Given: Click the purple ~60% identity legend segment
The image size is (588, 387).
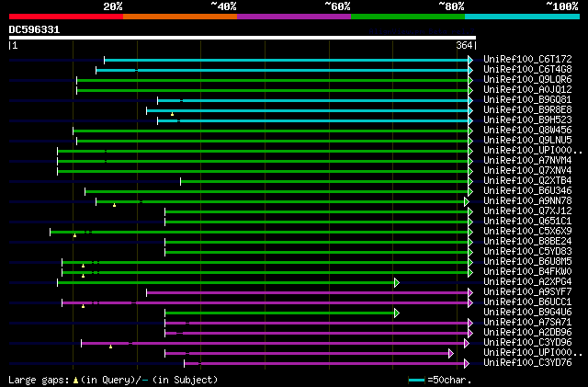Looking at the screenshot, I should point(294,17).
